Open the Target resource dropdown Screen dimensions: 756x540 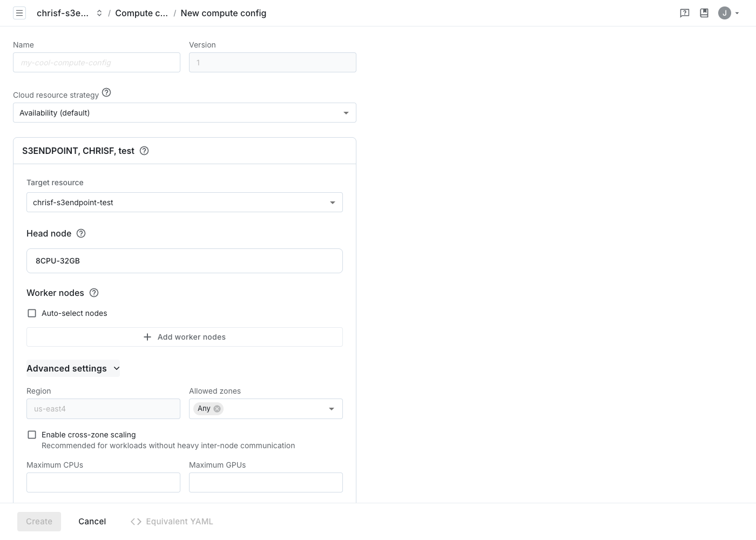(184, 202)
